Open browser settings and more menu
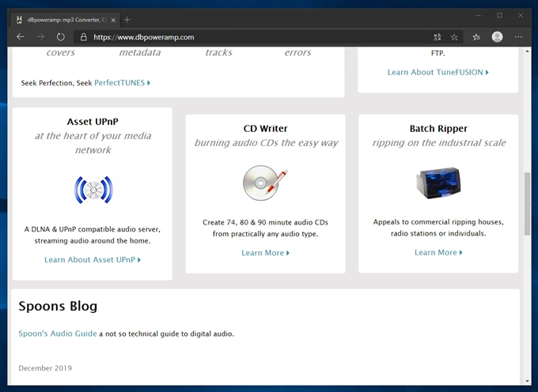The width and height of the screenshot is (538, 392). 518,37
